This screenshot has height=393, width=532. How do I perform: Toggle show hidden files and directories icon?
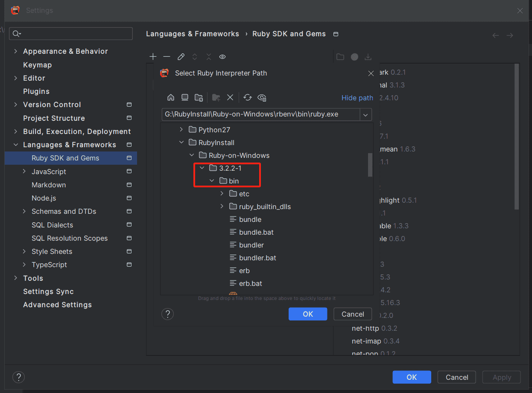click(x=262, y=97)
